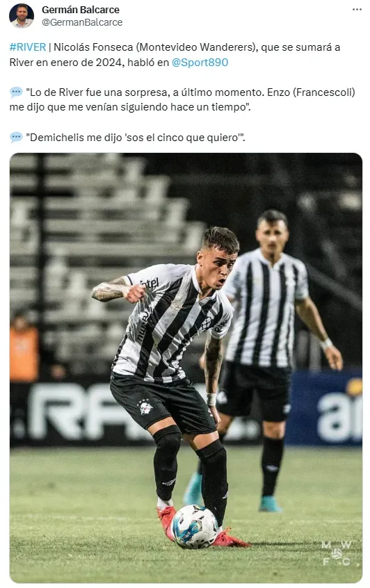Click the Enzo Francescoli quote text
Image resolution: width=370 pixels, height=588 pixels.
click(x=182, y=100)
